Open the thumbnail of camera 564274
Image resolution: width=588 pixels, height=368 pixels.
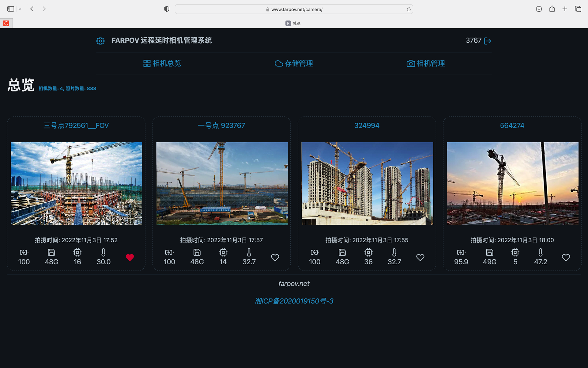coord(512,183)
